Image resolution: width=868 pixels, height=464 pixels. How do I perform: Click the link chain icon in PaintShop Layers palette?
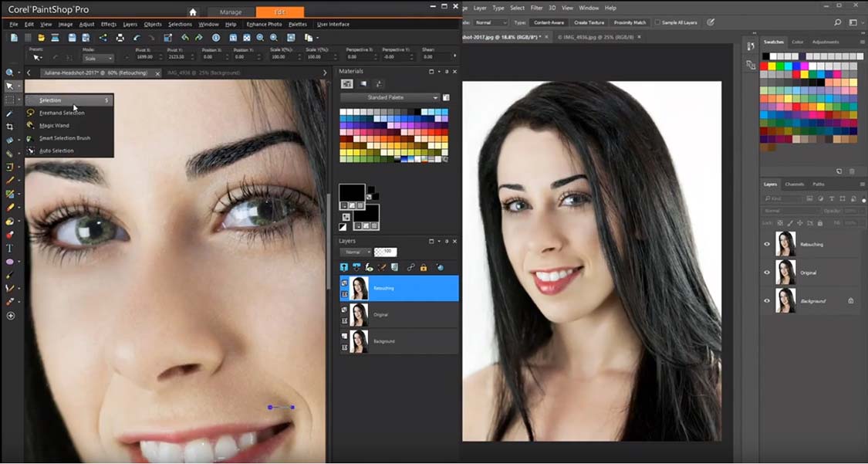(x=410, y=267)
